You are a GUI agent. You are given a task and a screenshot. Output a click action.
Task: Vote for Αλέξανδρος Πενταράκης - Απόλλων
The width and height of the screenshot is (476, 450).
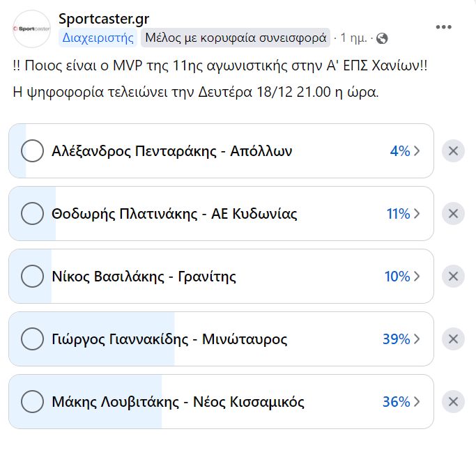pos(33,151)
